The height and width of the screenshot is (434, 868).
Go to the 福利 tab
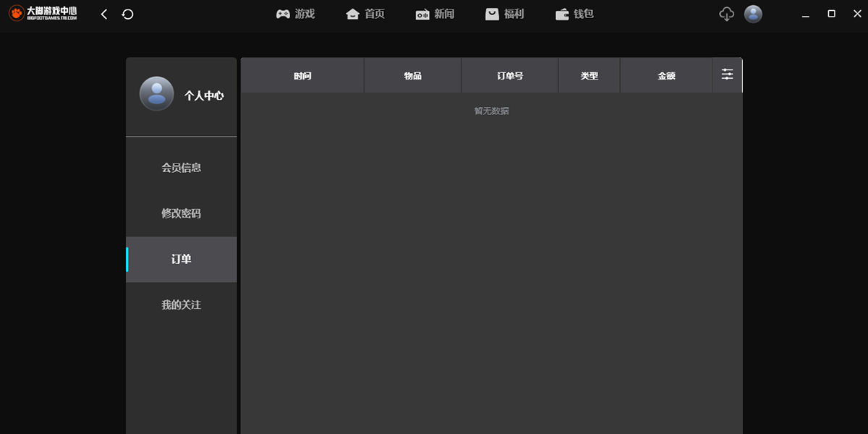pos(504,14)
